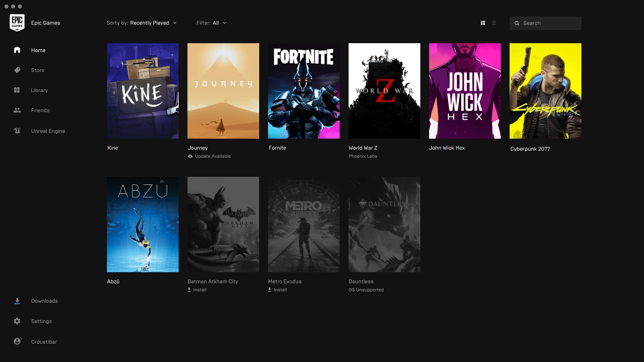The image size is (644, 362).
Task: Select the Unreal Engine sidebar icon
Action: 17,131
